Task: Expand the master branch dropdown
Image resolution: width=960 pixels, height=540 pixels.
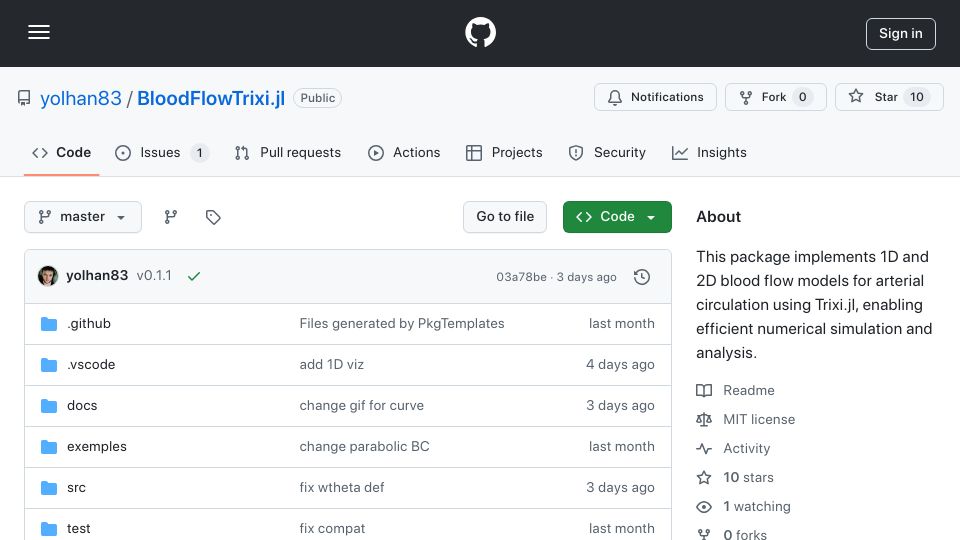Action: [83, 217]
